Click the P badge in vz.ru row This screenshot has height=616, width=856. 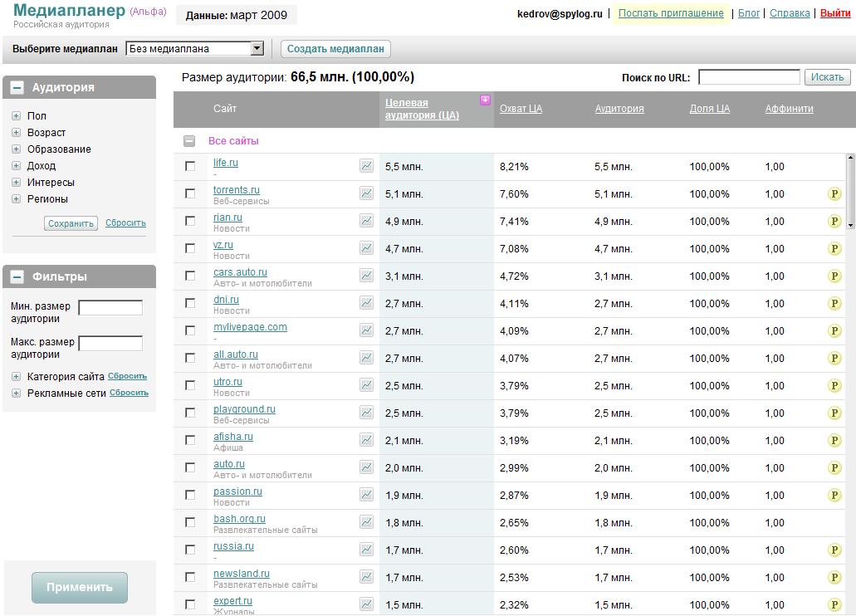tap(834, 248)
